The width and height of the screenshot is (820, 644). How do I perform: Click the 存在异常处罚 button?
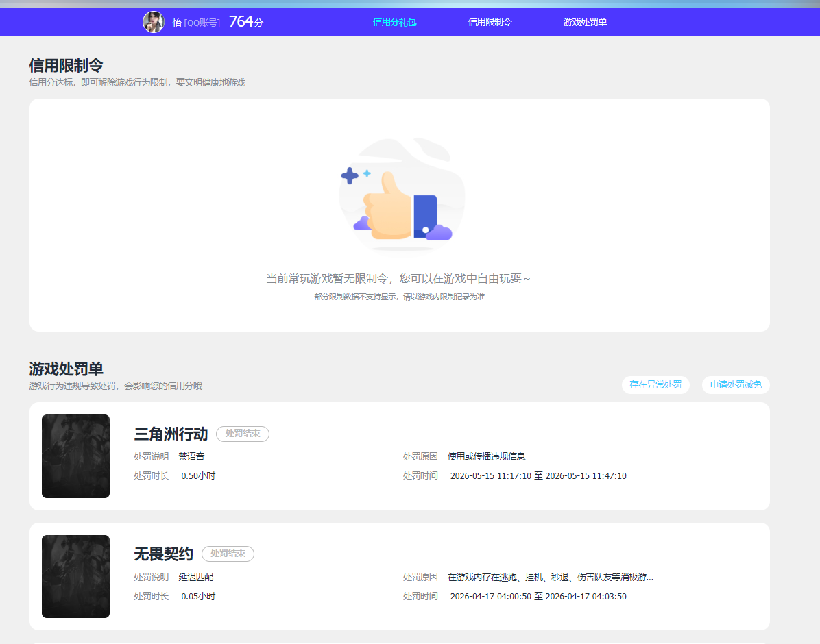tap(655, 385)
